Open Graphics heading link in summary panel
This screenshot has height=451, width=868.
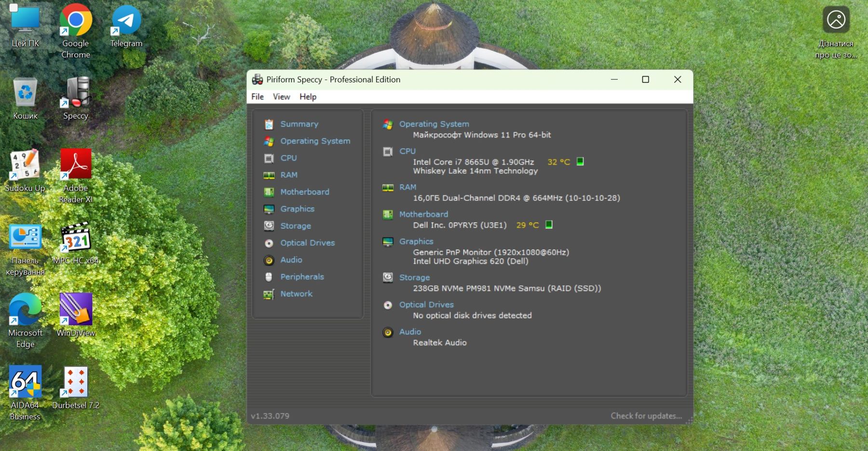[x=416, y=241]
